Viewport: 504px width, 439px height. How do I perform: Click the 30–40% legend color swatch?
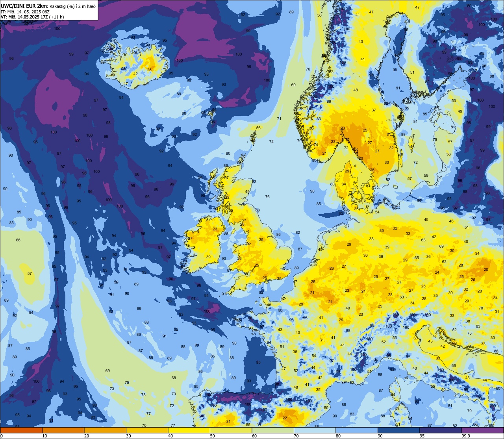click(x=147, y=430)
